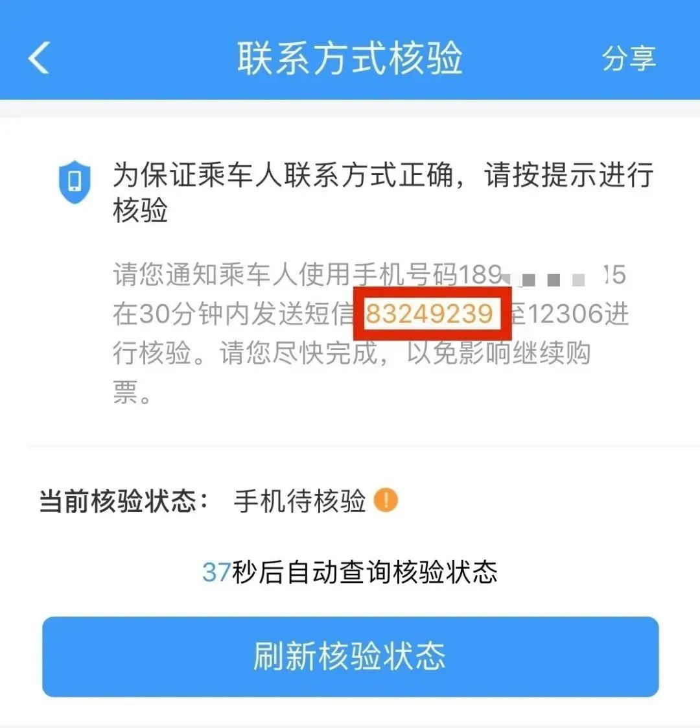
Task: Tap the 秒后自动查询核验状态 text
Action: pyautogui.click(x=364, y=572)
